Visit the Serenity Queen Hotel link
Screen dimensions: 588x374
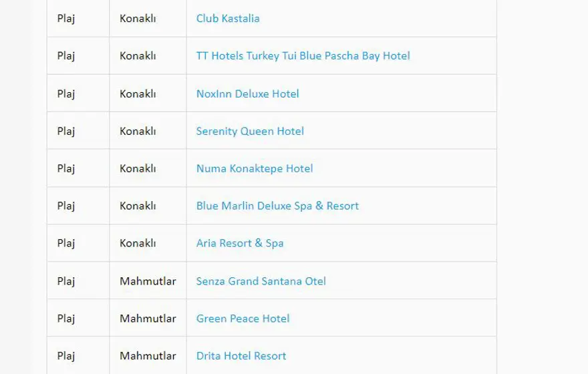pos(250,131)
